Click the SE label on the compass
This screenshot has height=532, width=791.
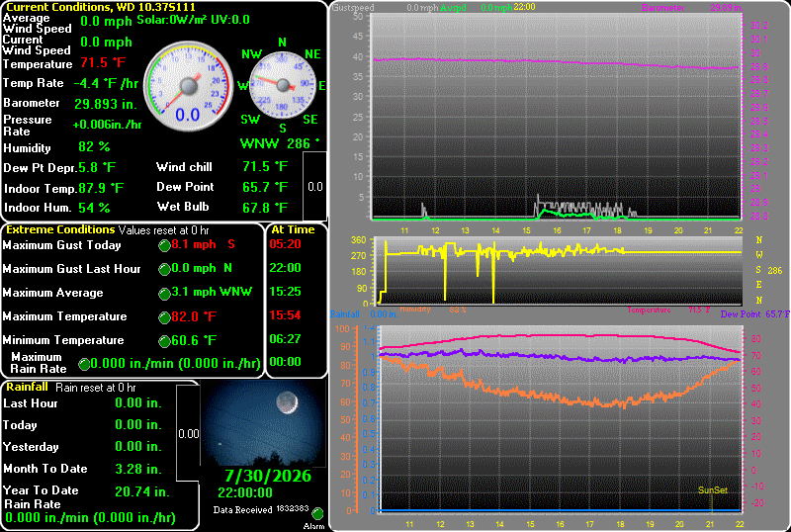[x=310, y=120]
